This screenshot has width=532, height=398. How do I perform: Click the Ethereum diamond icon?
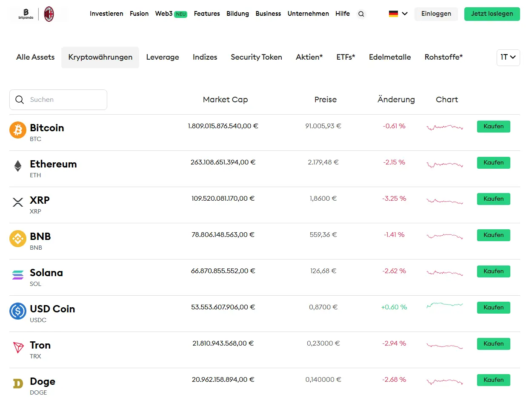point(18,166)
